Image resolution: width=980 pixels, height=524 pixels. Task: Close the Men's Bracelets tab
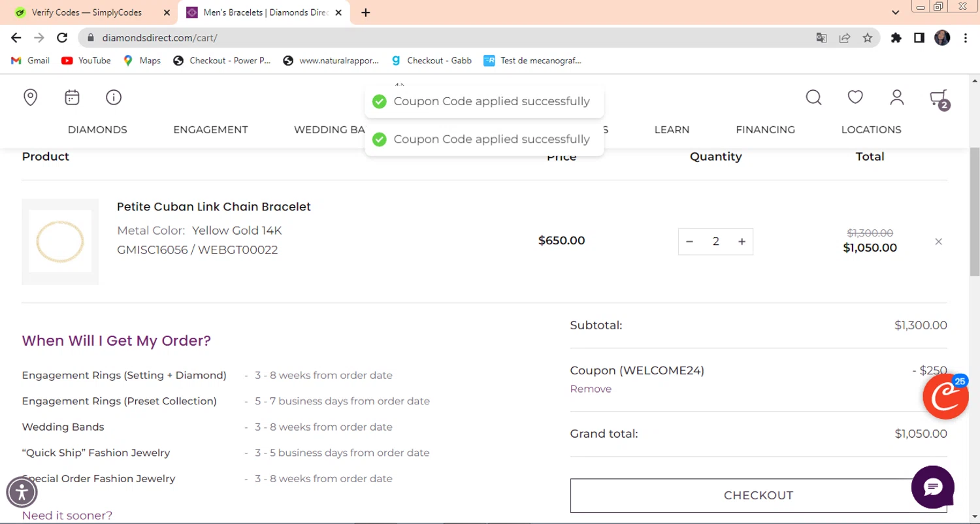tap(340, 12)
